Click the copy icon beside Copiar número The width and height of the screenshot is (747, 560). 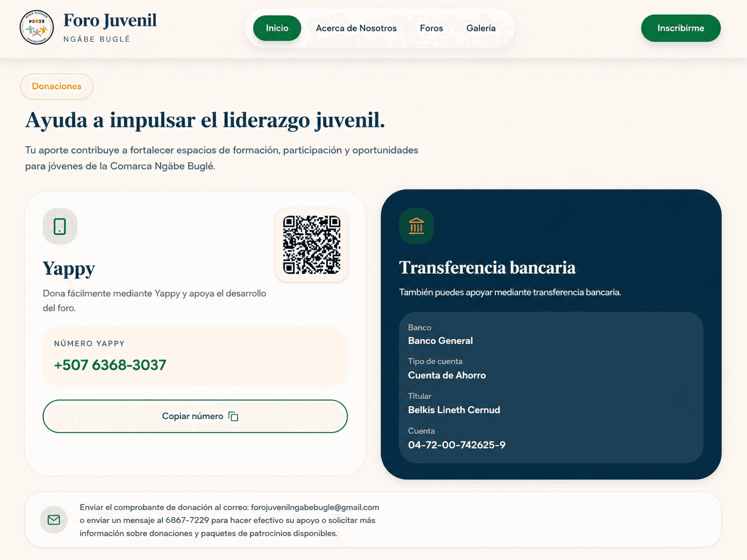234,416
